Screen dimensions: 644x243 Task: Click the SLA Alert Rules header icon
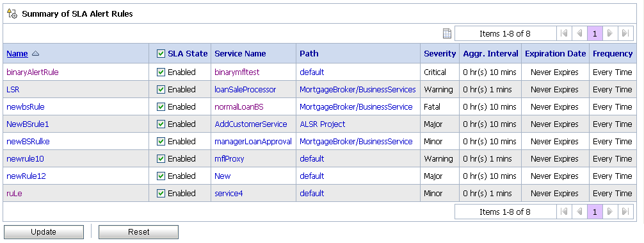click(12, 13)
